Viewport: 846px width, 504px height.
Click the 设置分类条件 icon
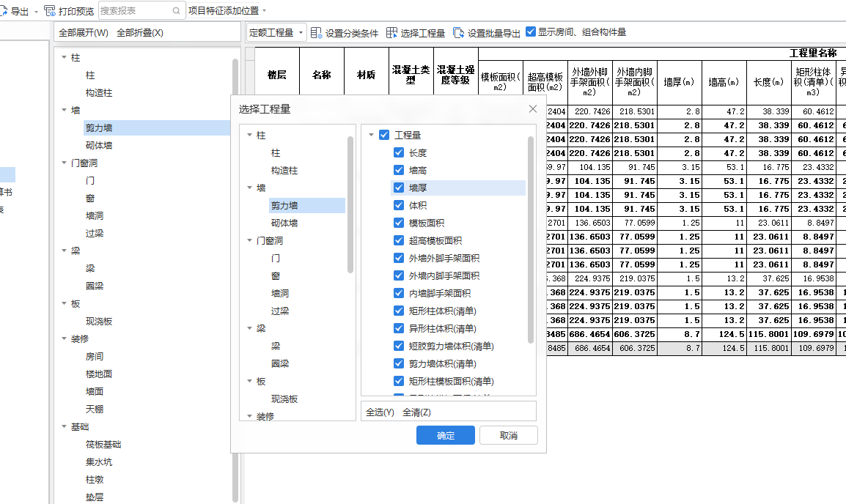click(317, 33)
